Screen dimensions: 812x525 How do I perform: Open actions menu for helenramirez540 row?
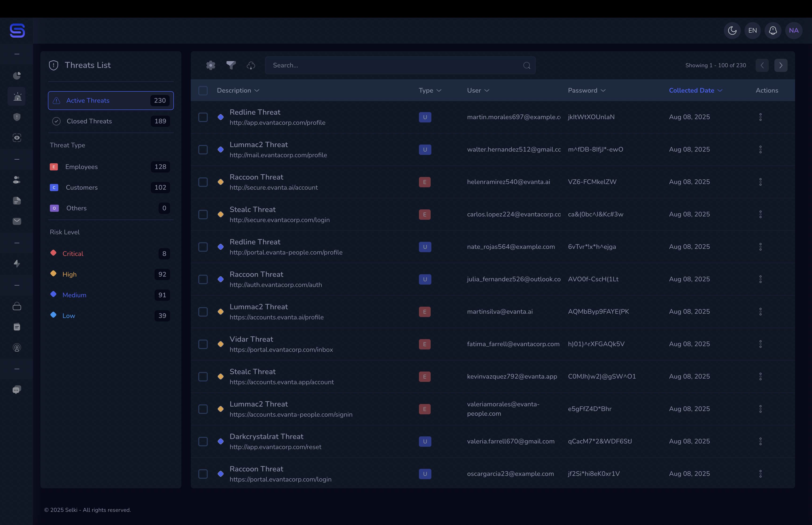[760, 182]
